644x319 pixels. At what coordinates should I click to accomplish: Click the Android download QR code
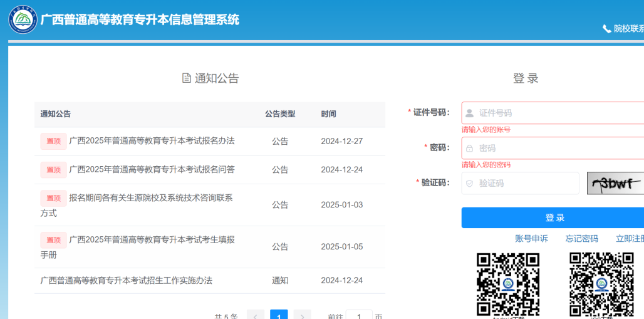(x=507, y=284)
